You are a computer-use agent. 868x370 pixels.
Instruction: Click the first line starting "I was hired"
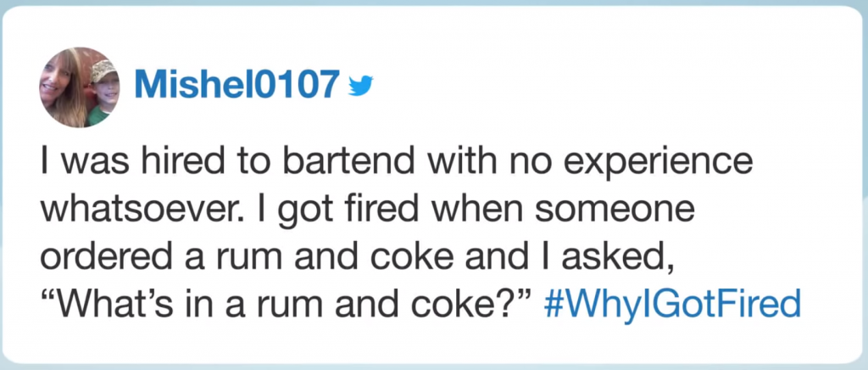tap(397, 160)
